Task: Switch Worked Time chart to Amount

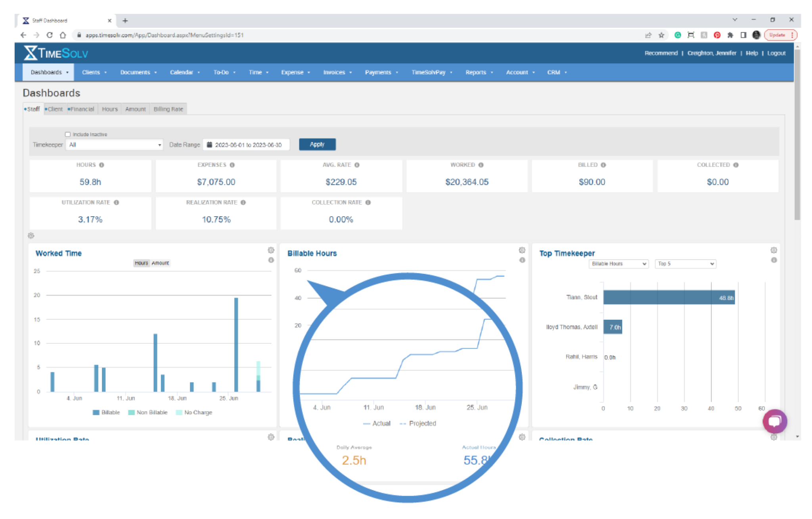Action: pyautogui.click(x=160, y=263)
